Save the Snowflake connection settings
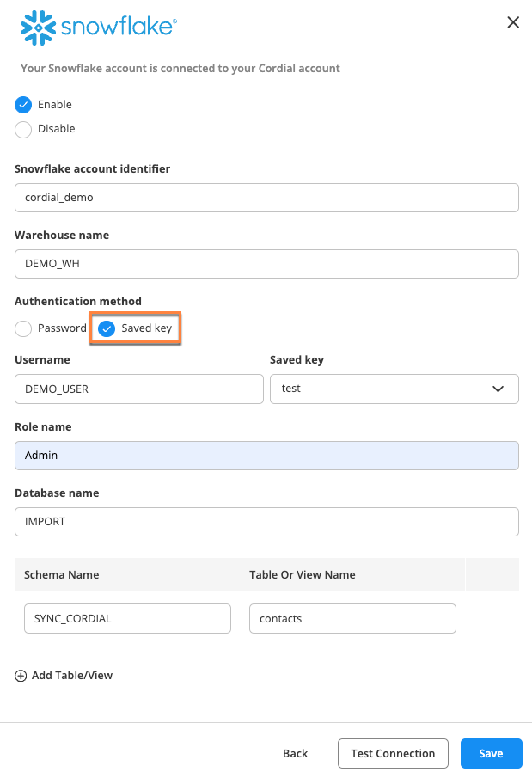 [x=491, y=753]
